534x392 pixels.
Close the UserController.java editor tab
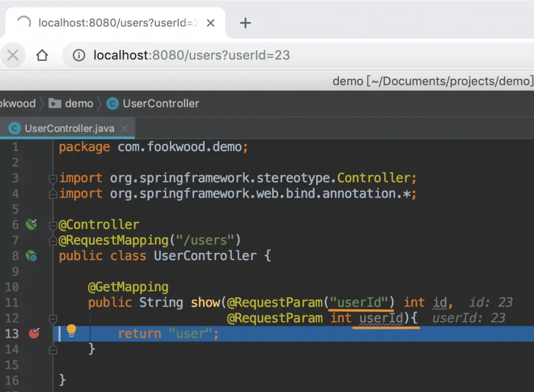(x=125, y=128)
